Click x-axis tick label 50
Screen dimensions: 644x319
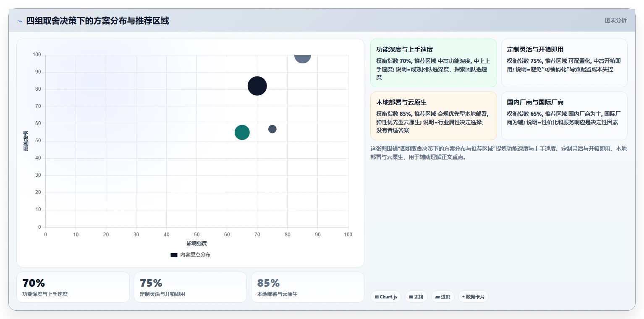tap(196, 234)
